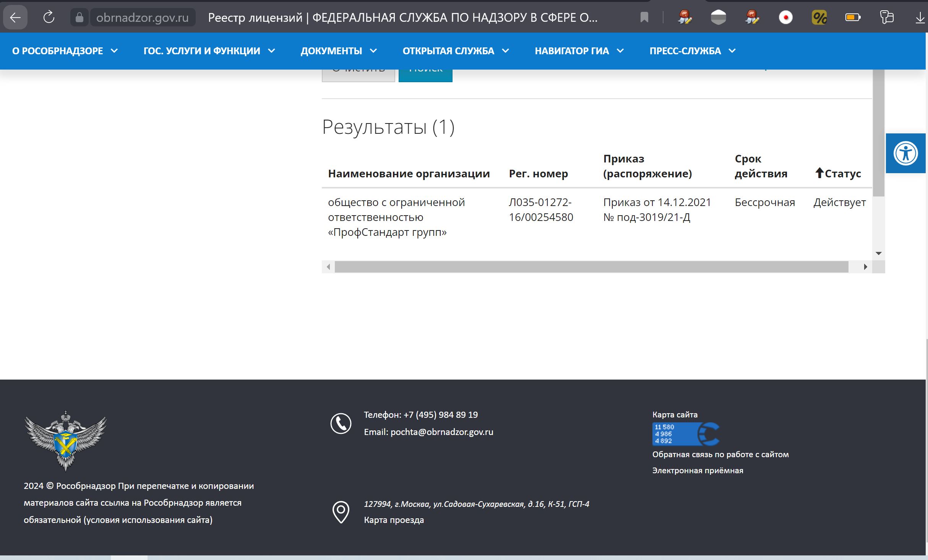Click the red dot record extension icon
This screenshot has height=560, width=928.
pos(785,18)
